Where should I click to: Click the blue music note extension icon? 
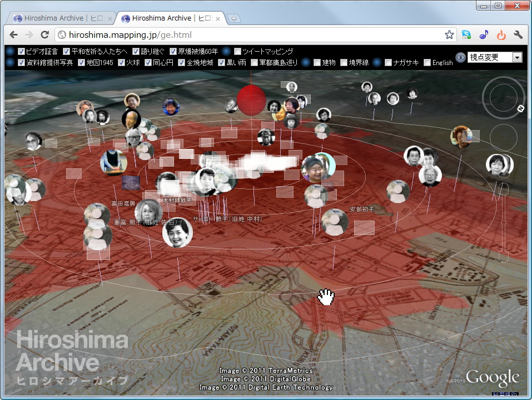pos(484,34)
